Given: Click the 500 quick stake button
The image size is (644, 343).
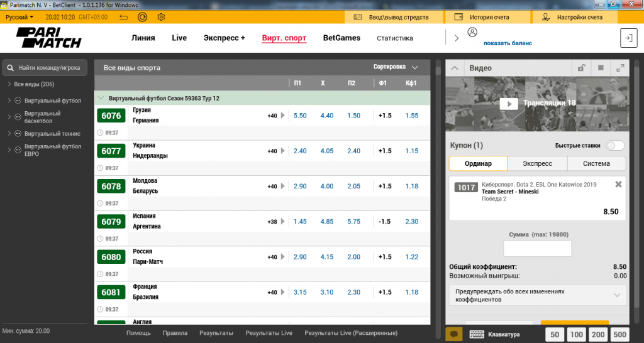Looking at the screenshot, I should [x=619, y=334].
